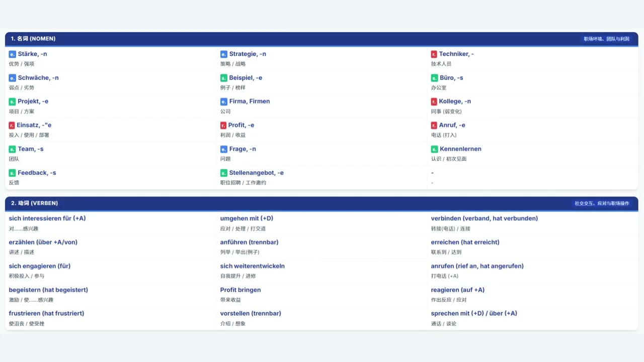Click the verb sich engagieren (für)
This screenshot has height=362, width=644.
(40, 266)
